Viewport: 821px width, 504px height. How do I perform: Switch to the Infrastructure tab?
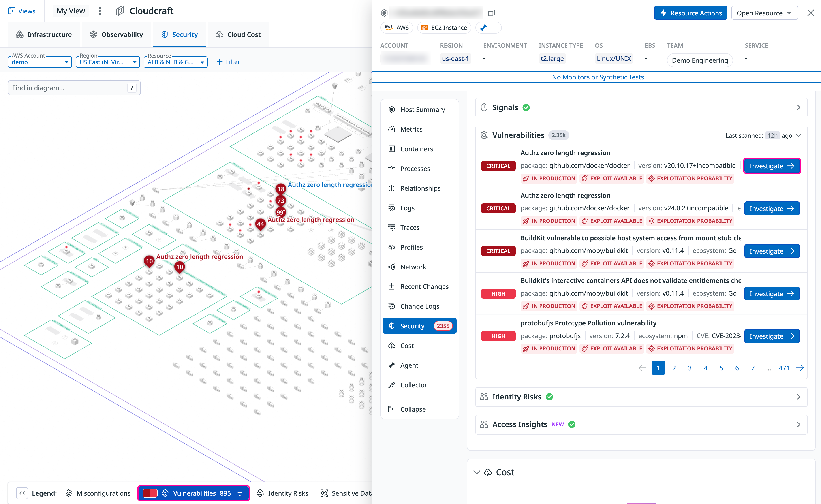pyautogui.click(x=44, y=35)
